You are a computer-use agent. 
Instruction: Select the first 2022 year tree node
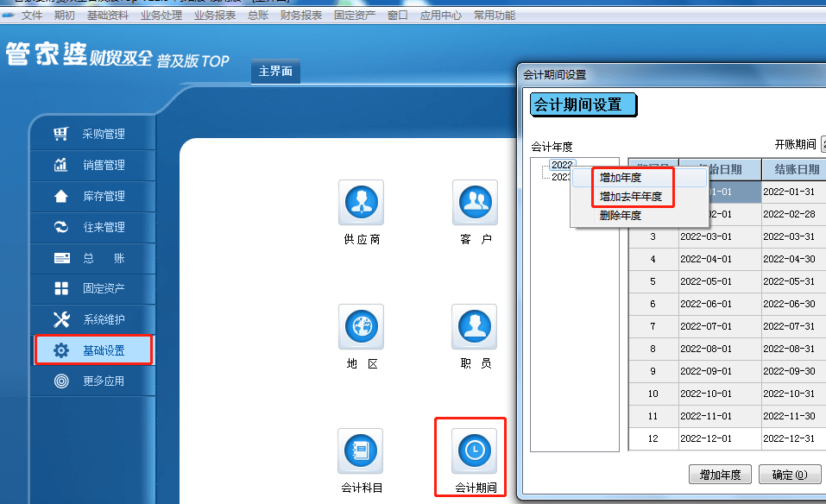[562, 165]
